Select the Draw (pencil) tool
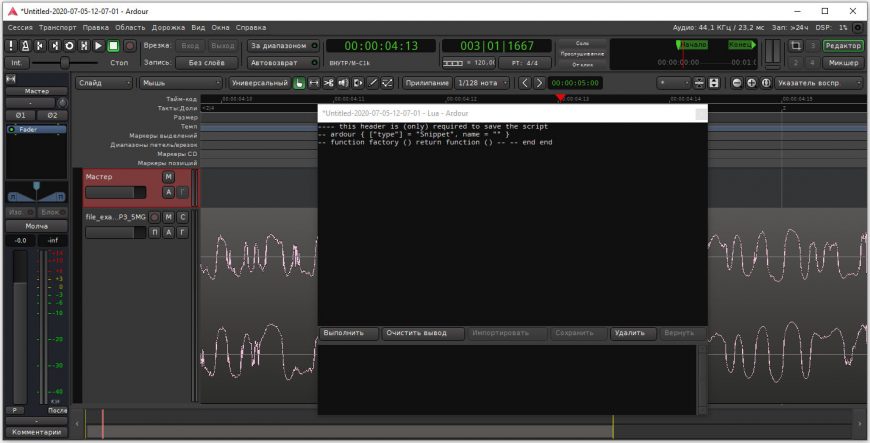The image size is (870, 443). pos(372,83)
